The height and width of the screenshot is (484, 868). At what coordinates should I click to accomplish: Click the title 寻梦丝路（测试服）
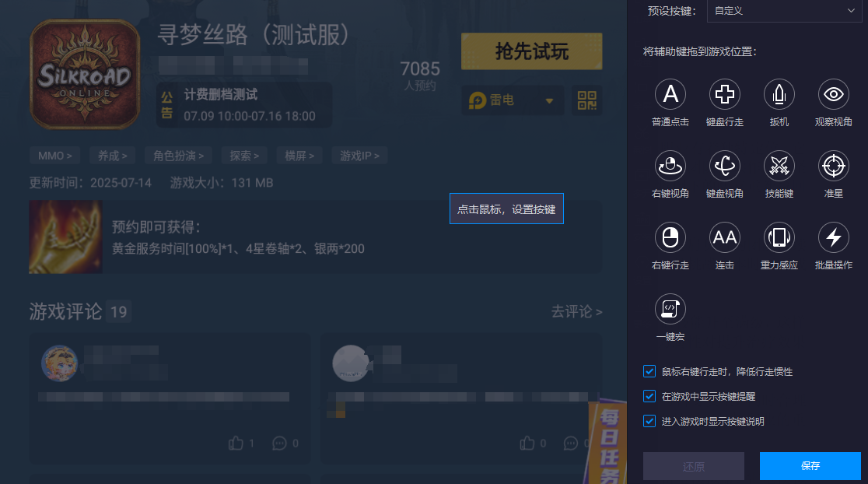[x=254, y=35]
